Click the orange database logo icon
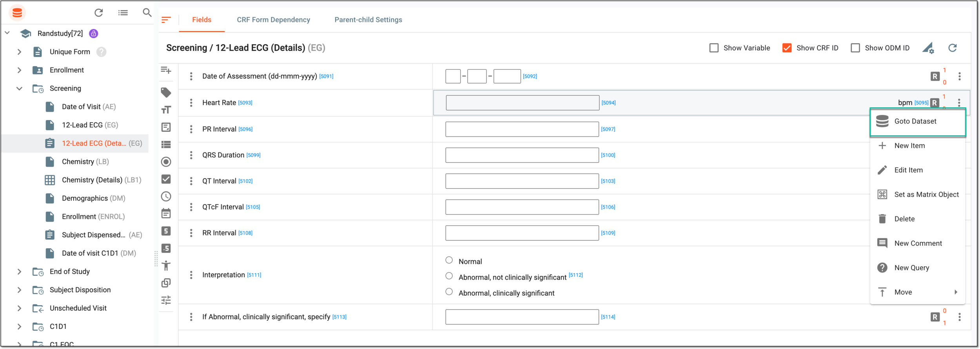980x349 pixels. point(17,13)
